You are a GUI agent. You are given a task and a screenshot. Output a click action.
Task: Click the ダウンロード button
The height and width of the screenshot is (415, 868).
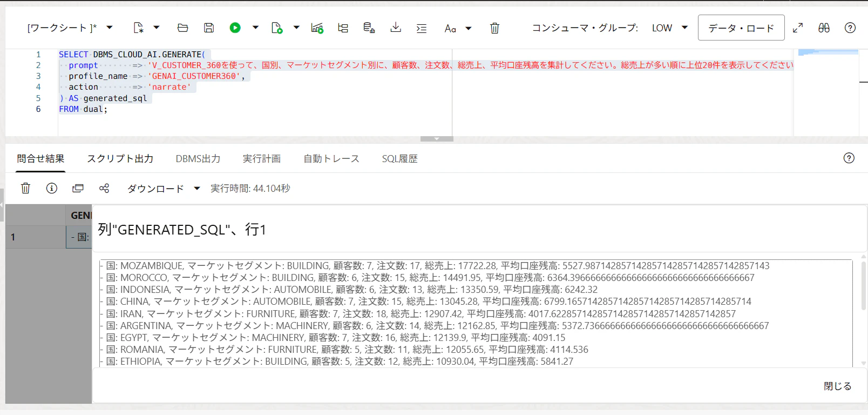(x=155, y=188)
